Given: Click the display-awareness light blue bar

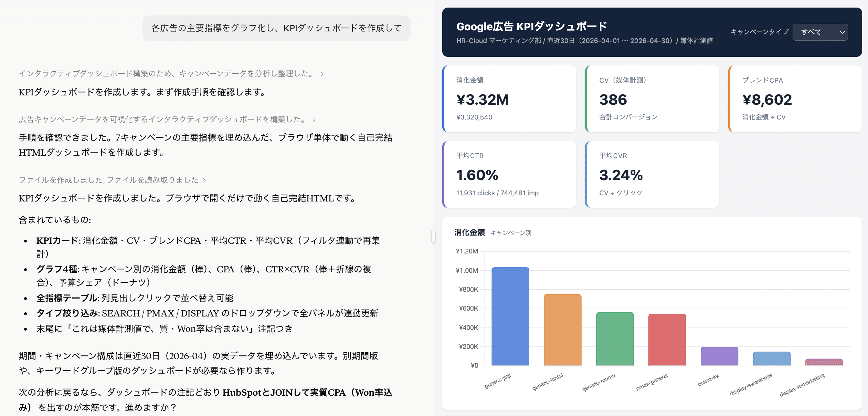Looking at the screenshot, I should [772, 359].
